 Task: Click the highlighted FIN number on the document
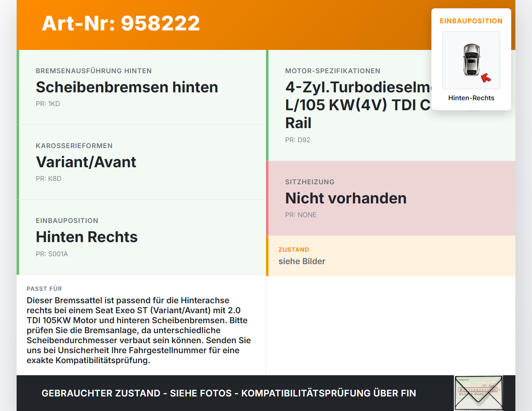coord(477,390)
